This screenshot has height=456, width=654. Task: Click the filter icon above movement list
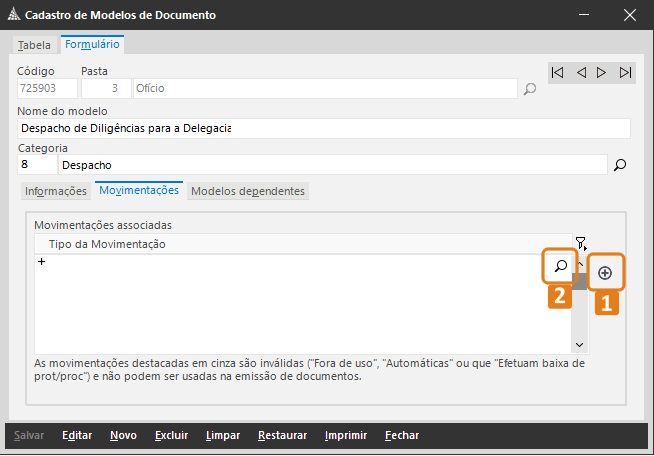581,243
